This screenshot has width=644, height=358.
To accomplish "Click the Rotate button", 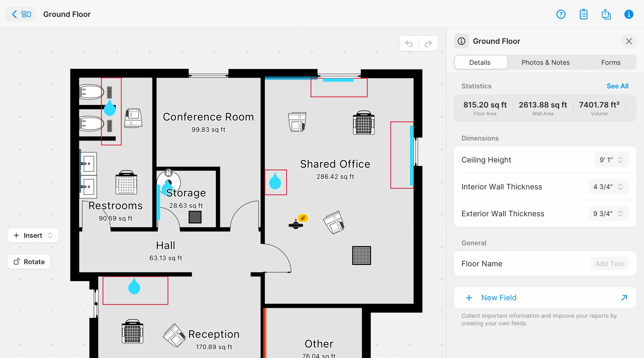I will coord(29,262).
